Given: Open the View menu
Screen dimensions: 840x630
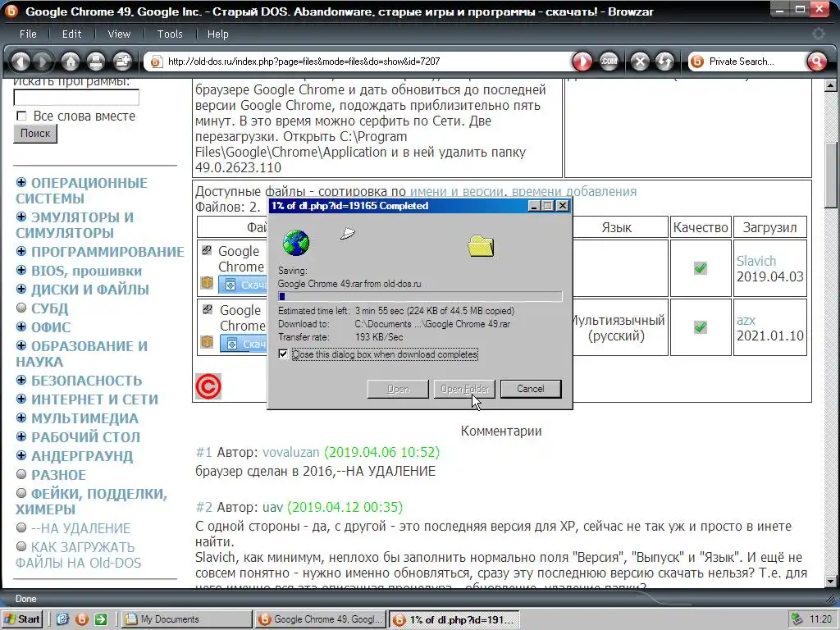Looking at the screenshot, I should 119,34.
